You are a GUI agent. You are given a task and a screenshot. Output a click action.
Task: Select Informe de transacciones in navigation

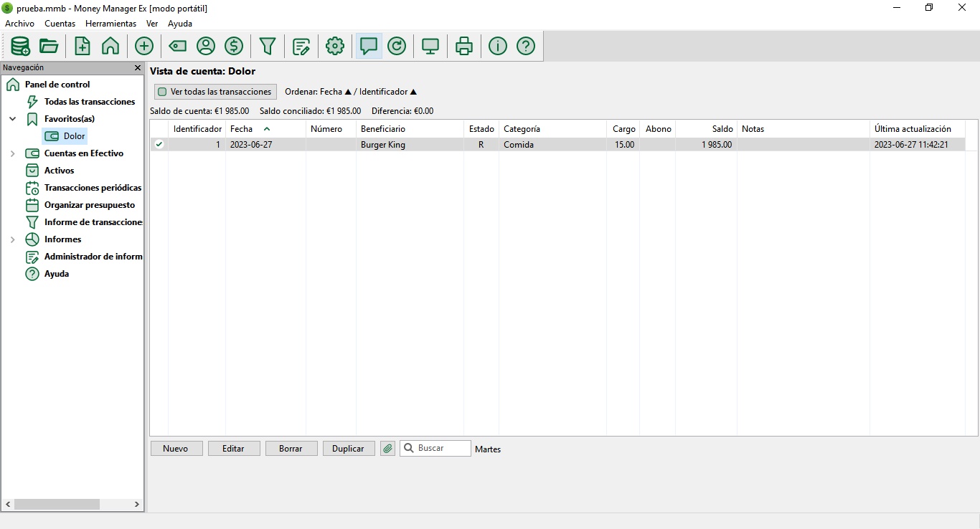click(93, 222)
